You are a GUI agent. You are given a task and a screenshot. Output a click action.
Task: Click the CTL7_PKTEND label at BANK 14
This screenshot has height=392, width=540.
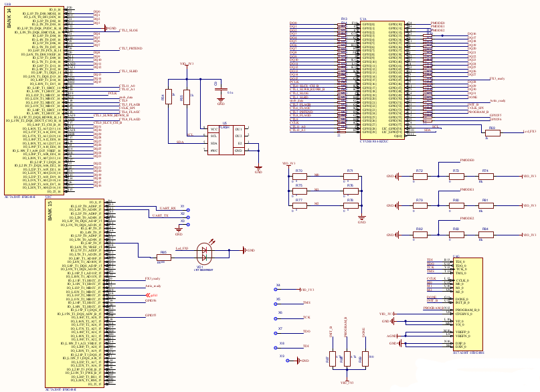130,49
